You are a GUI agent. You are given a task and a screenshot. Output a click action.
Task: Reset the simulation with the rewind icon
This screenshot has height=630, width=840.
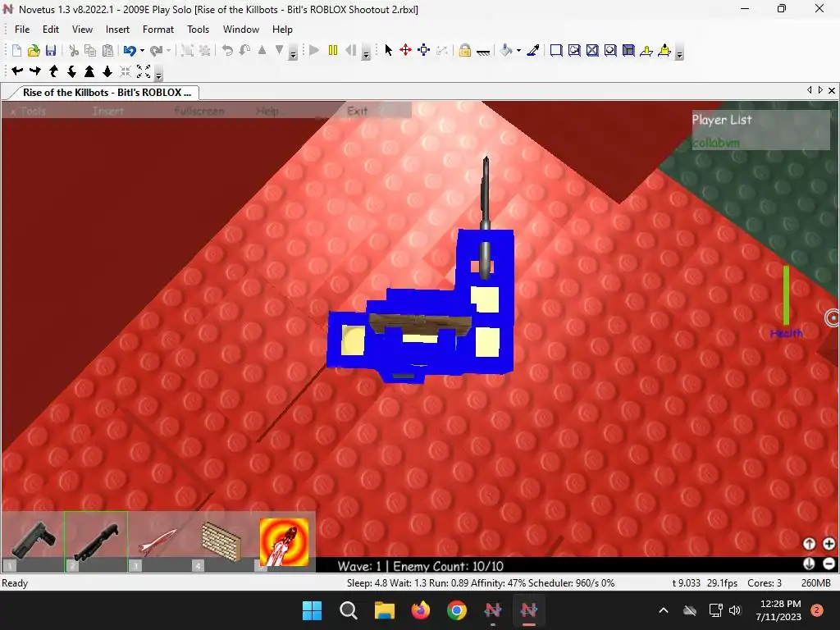[x=351, y=50]
